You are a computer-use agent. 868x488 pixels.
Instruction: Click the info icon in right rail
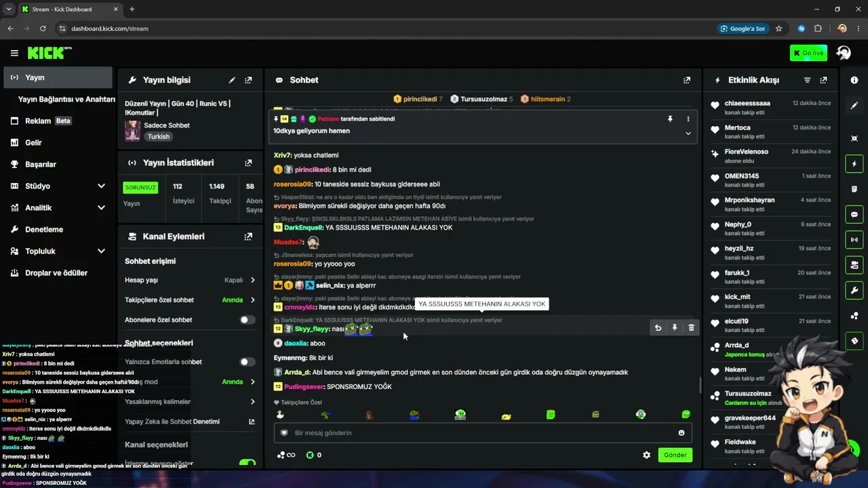pyautogui.click(x=854, y=80)
